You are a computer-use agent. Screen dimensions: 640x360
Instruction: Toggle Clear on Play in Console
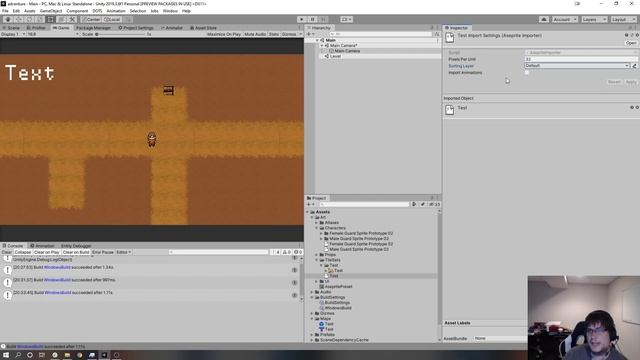click(47, 252)
